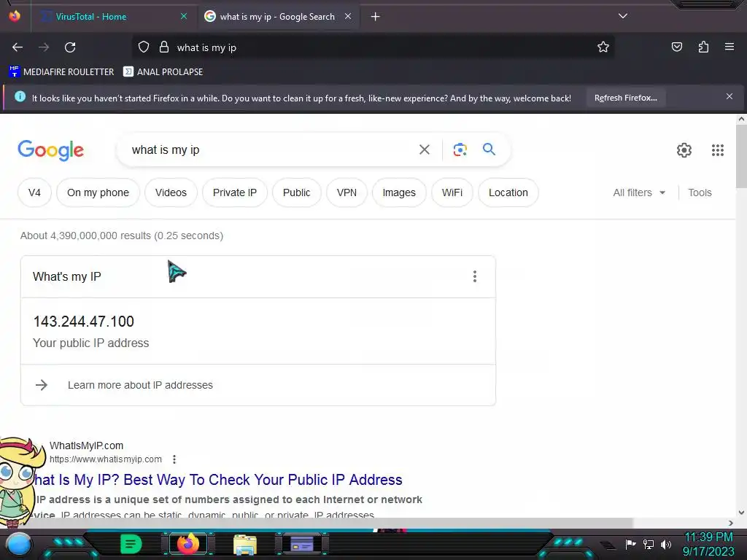Open the tracking protection shield icon
The height and width of the screenshot is (560, 747).
coord(144,47)
